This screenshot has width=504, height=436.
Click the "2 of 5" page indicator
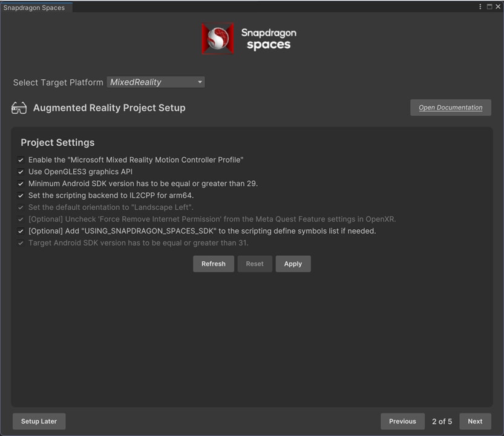pos(442,421)
